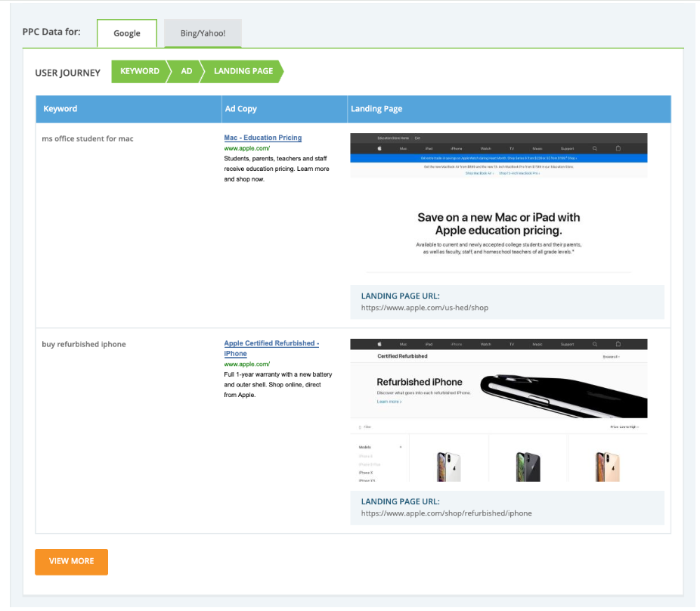700x611 pixels.
Task: Switch to the Bing/Yahoo! tab
Action: tap(203, 33)
